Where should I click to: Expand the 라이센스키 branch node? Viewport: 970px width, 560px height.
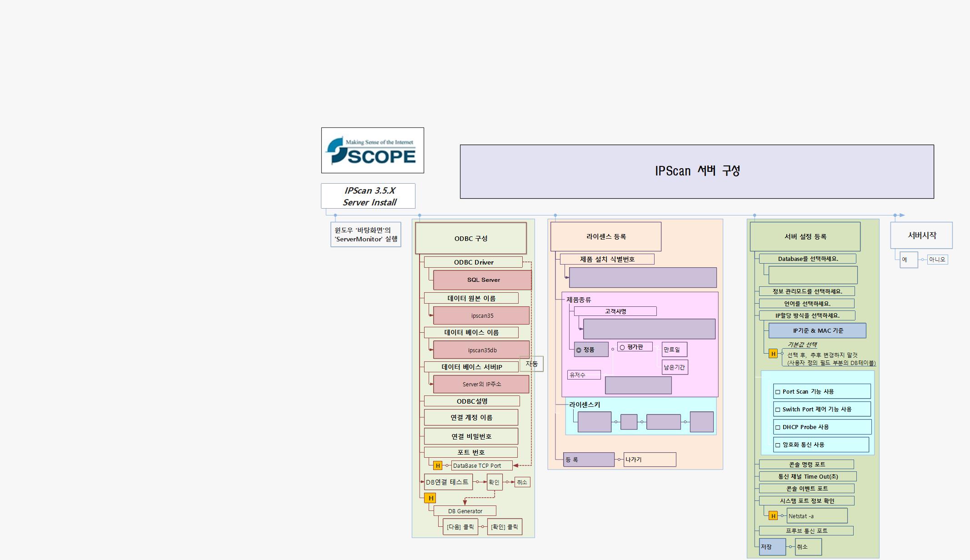[585, 404]
